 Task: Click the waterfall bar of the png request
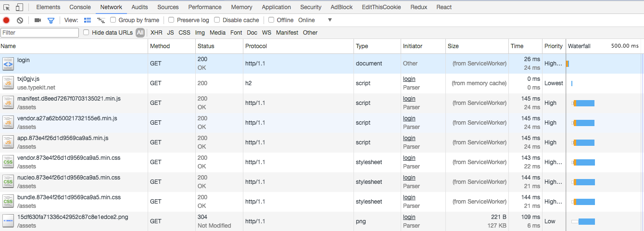(x=583, y=221)
